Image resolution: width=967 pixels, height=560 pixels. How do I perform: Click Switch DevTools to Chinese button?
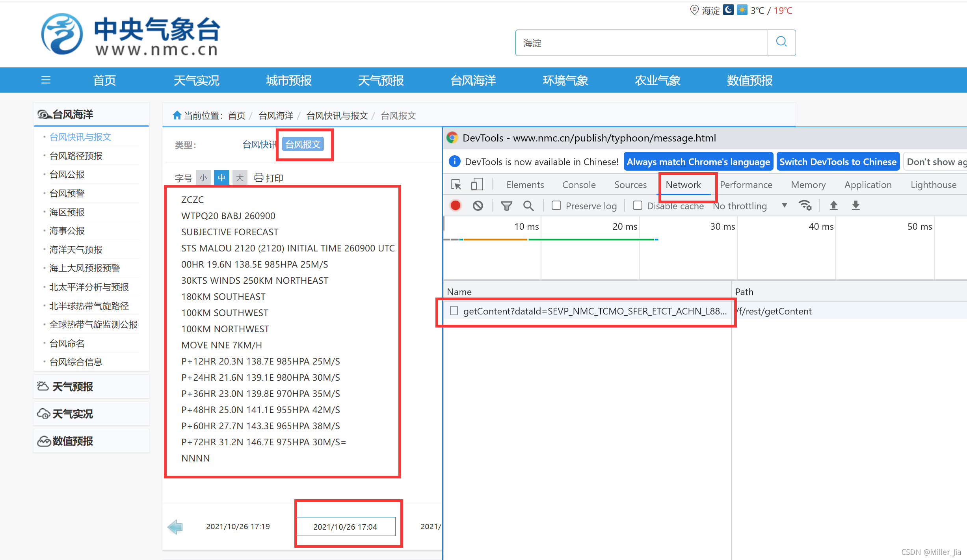(838, 162)
